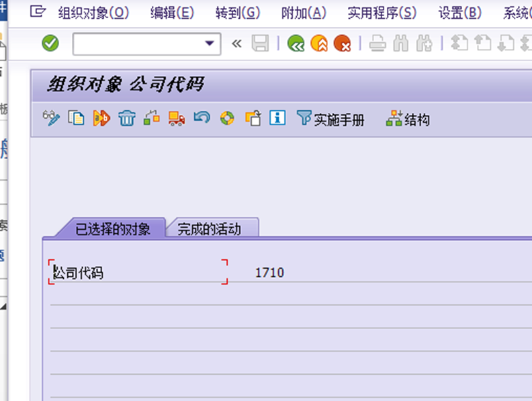
Task: Open the command field dropdown arrow
Action: tap(210, 44)
